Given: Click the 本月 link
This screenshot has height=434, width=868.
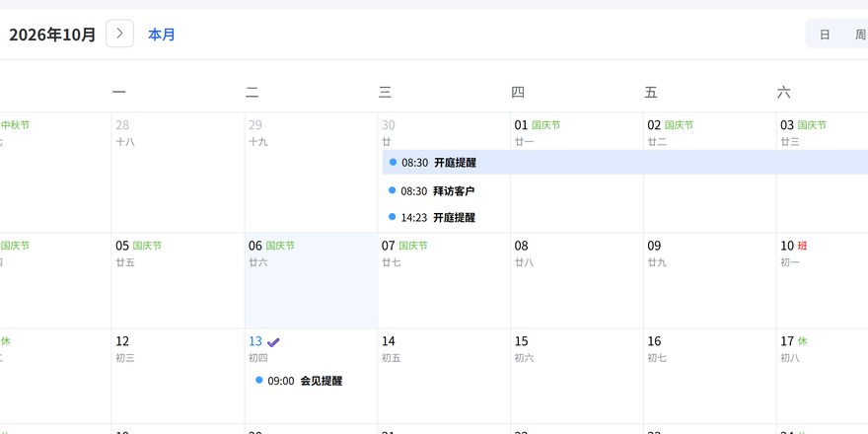Looking at the screenshot, I should click(x=162, y=35).
